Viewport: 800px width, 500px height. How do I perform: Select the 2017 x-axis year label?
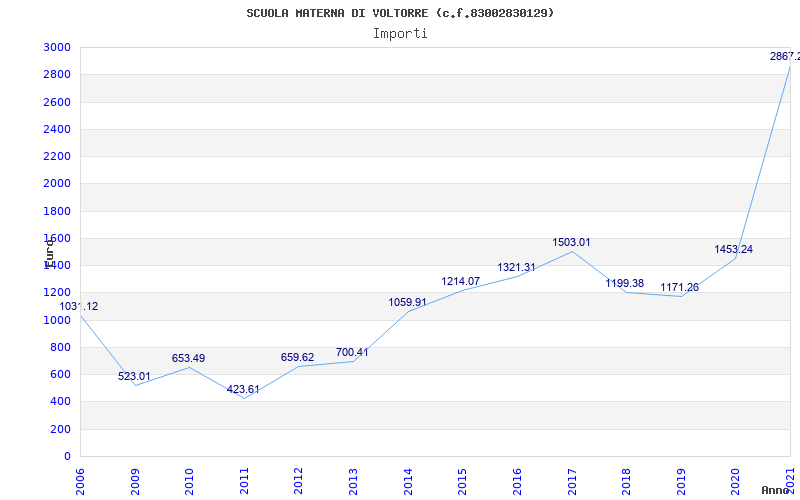[572, 482]
